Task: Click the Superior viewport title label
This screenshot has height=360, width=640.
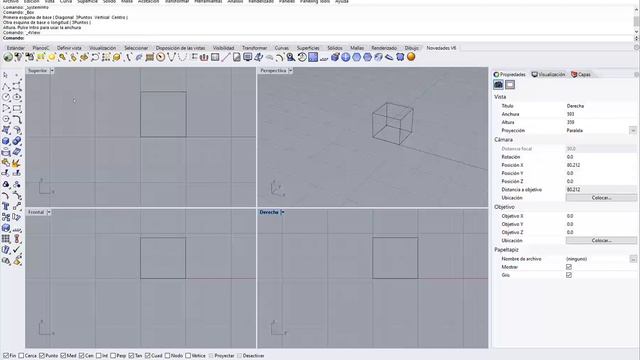Action: [x=38, y=71]
